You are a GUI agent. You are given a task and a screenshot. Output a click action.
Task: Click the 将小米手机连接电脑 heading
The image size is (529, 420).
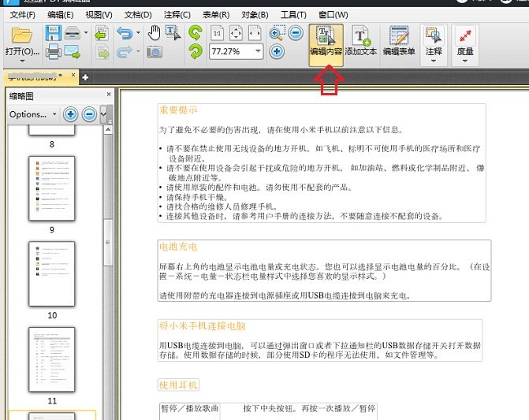[x=202, y=326]
